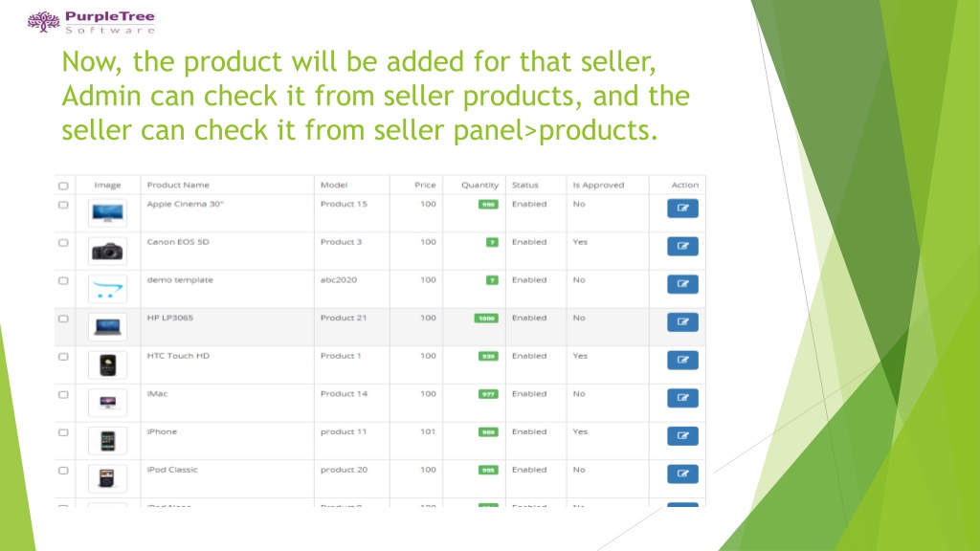Select the HTC Touch HD checkbox

[63, 357]
